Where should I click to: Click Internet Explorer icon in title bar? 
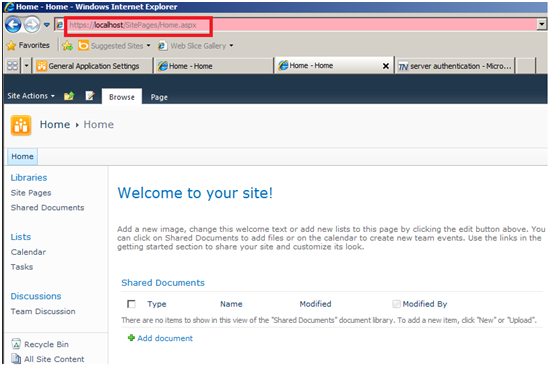tap(9, 7)
